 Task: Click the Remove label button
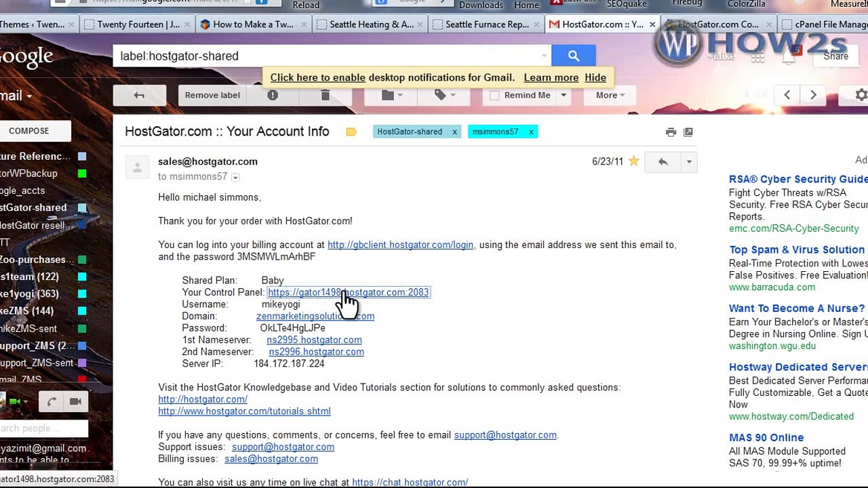(x=212, y=96)
